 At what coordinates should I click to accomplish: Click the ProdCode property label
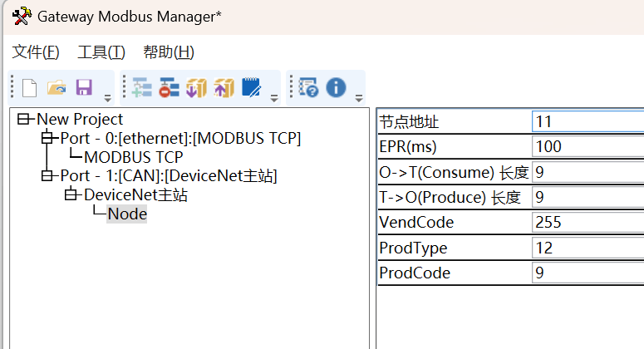point(415,273)
